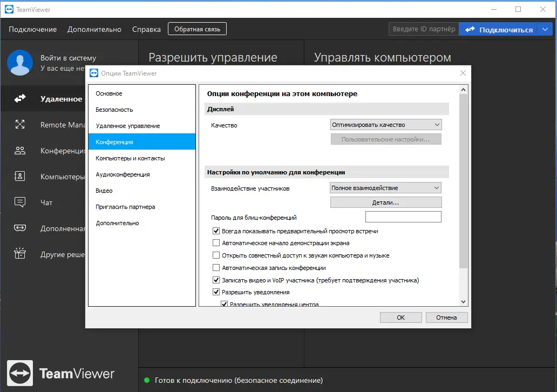The image size is (557, 392).
Task: Close the TeamViewer options dialog
Action: click(463, 73)
